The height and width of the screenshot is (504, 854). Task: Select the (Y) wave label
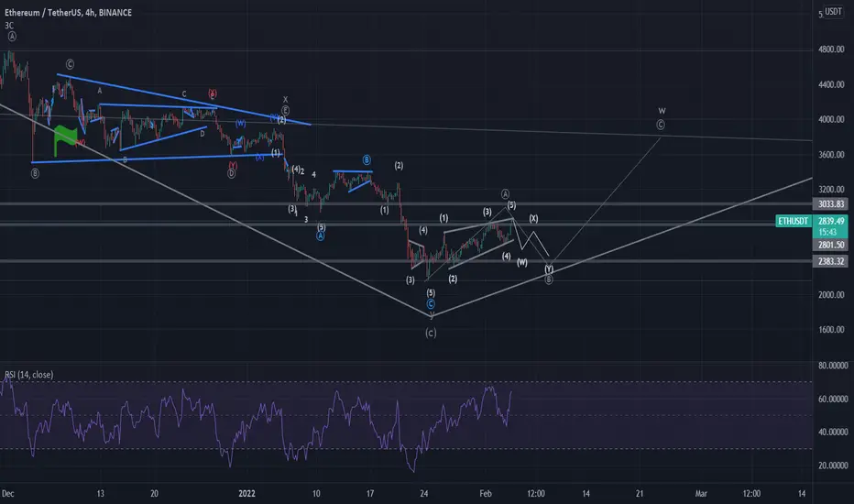pos(549,269)
